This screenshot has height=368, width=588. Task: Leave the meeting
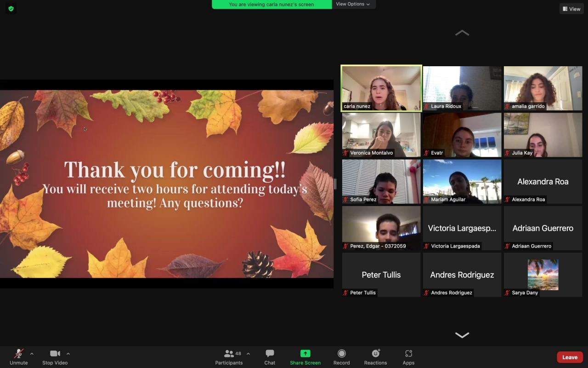(x=570, y=357)
